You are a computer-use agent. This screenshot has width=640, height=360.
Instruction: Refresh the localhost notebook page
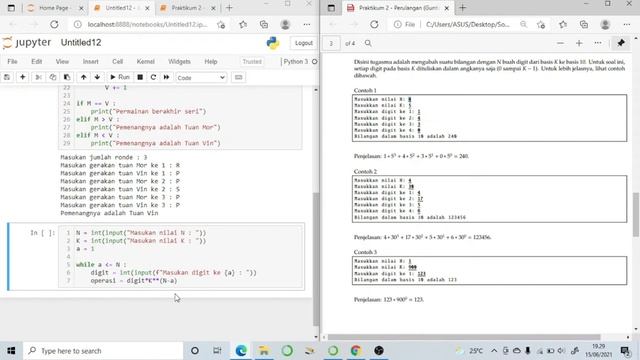coord(54,24)
